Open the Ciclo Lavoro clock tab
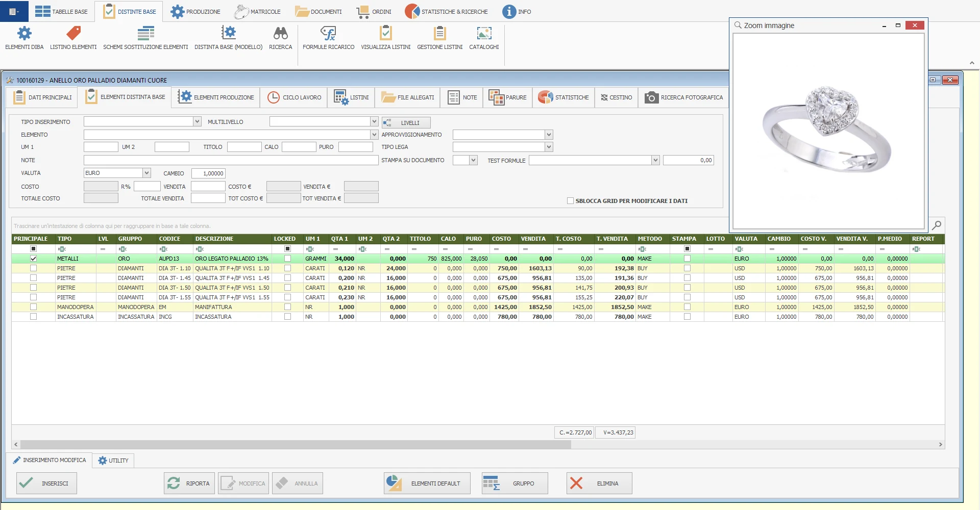980x510 pixels. tap(295, 97)
